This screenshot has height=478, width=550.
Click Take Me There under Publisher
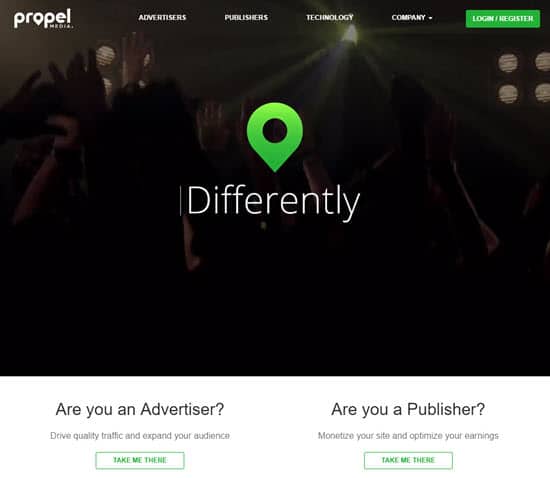408,460
